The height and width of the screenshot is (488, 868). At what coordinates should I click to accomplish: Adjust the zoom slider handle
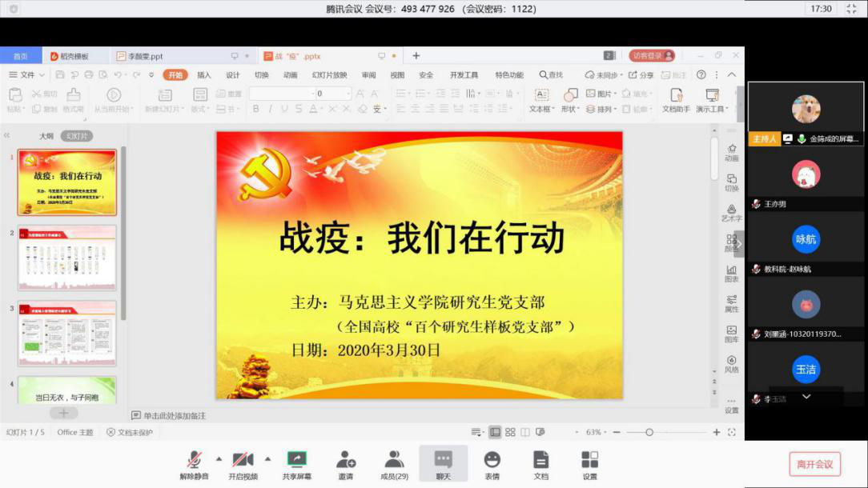coord(649,432)
